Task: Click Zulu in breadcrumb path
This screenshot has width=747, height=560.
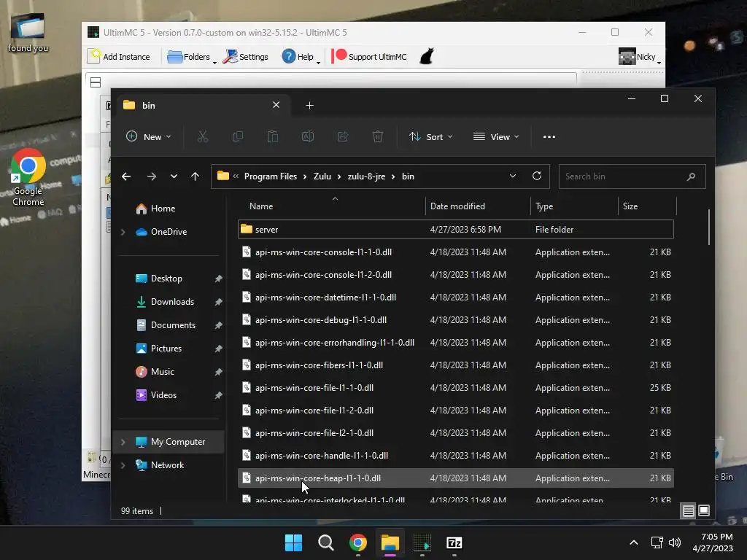Action: [322, 176]
